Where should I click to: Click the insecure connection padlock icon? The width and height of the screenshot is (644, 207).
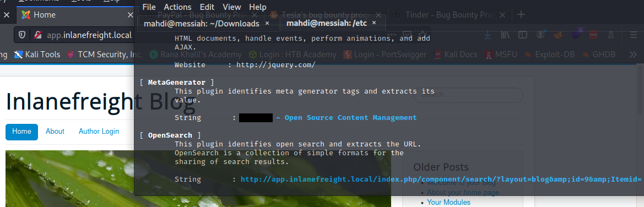[37, 35]
